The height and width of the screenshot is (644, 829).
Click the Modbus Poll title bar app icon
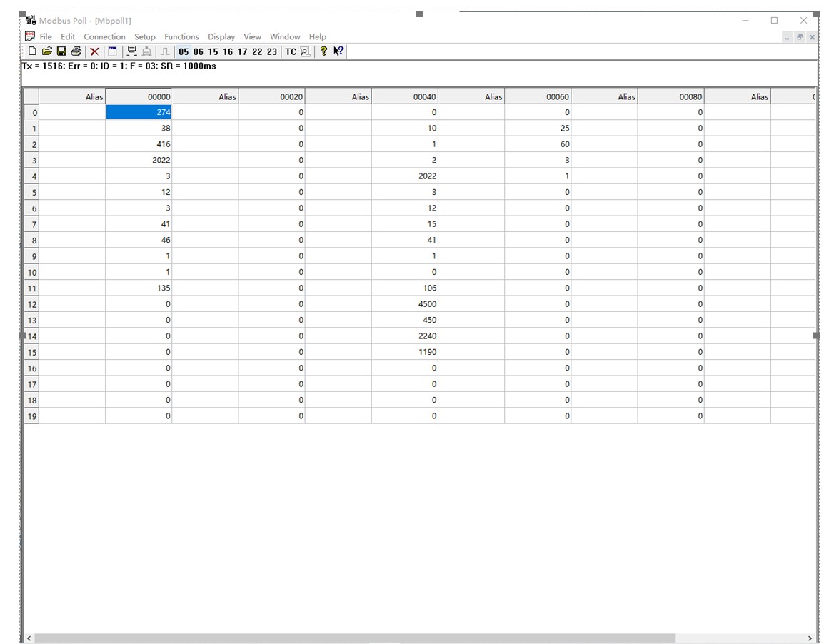click(31, 20)
